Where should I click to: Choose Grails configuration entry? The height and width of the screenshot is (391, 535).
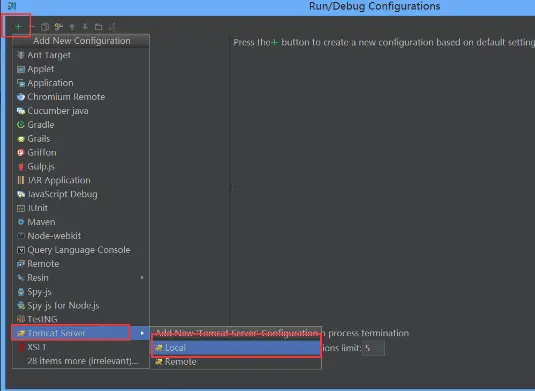click(81, 139)
